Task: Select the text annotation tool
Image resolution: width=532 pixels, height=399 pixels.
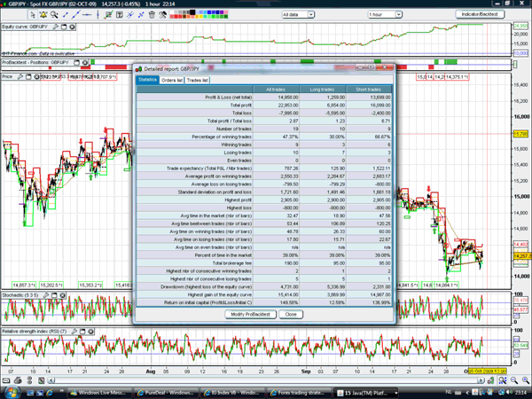Action: [120, 14]
